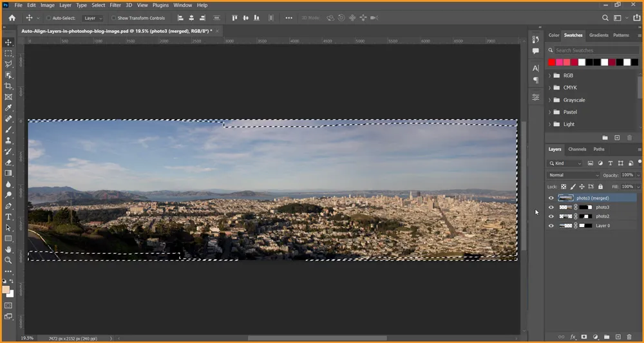This screenshot has width=644, height=343.
Task: Switch to the Channels tab
Action: [x=577, y=149]
